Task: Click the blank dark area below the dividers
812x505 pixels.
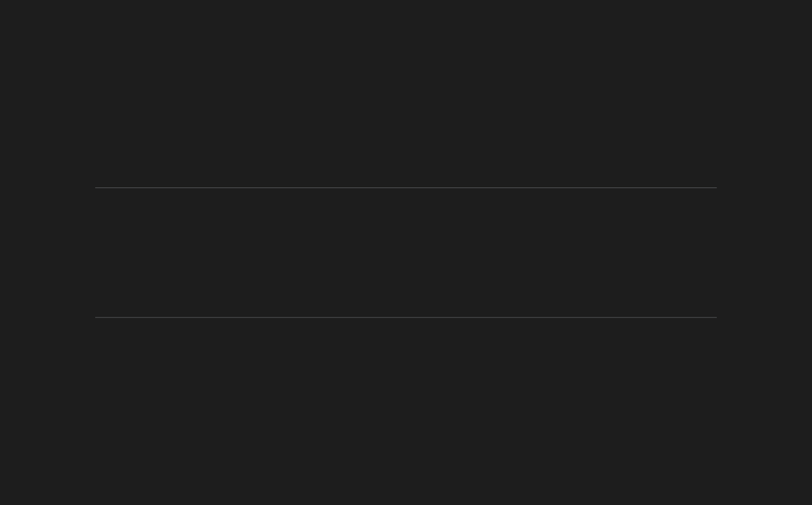Action: [406, 411]
